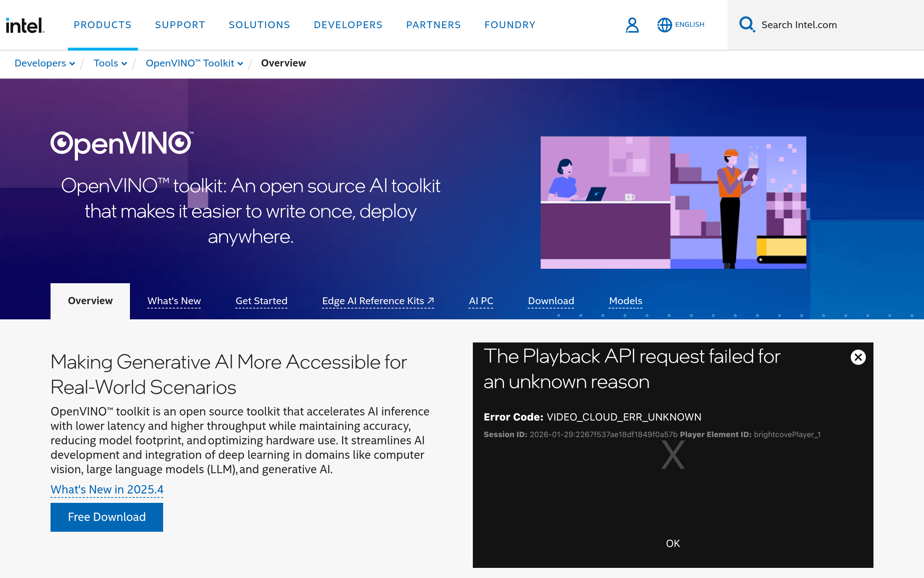
Task: Change language from ENGLISH
Action: click(689, 25)
